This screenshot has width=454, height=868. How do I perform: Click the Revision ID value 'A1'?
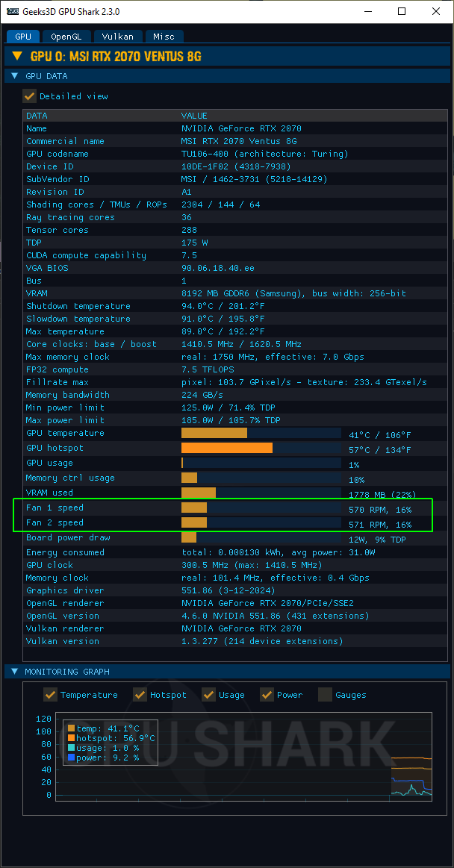[187, 192]
